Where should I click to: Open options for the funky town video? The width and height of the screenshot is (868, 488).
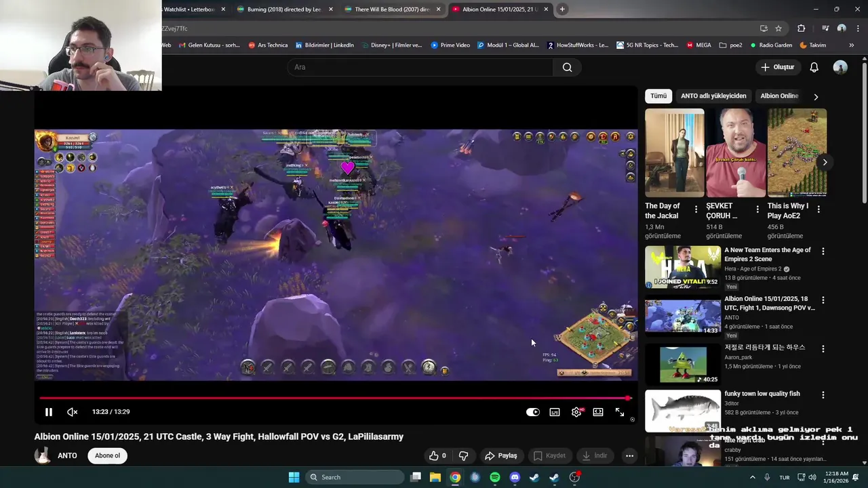(x=823, y=394)
